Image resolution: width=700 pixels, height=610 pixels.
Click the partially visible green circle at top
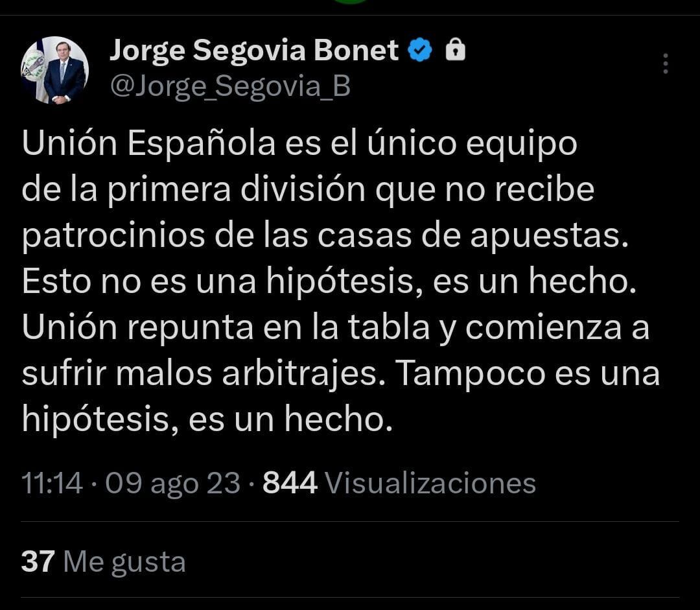pyautogui.click(x=351, y=1)
